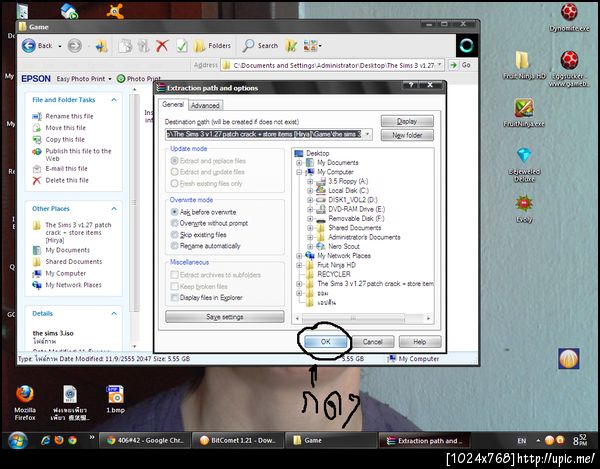Click the Display button
This screenshot has height=469, width=600.
tap(407, 121)
